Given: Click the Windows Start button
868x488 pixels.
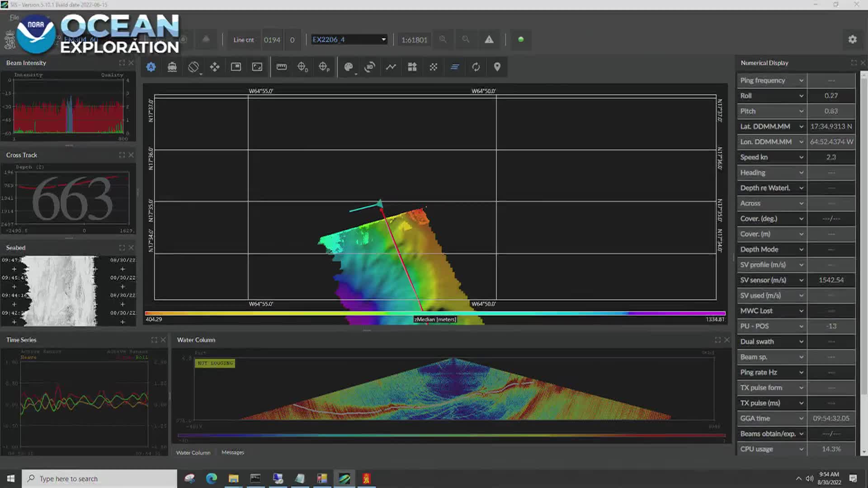Looking at the screenshot, I should coord(11,479).
